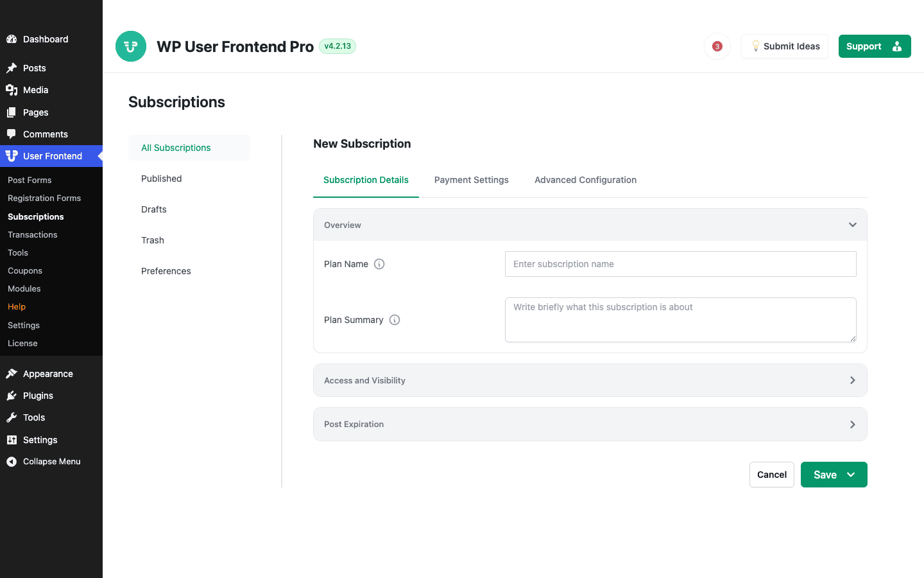Expand the Post Expiration section

pos(853,425)
